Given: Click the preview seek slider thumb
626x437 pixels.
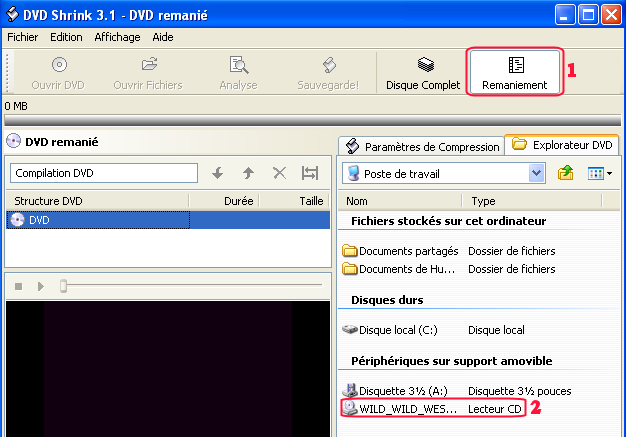Looking at the screenshot, I should tap(63, 286).
